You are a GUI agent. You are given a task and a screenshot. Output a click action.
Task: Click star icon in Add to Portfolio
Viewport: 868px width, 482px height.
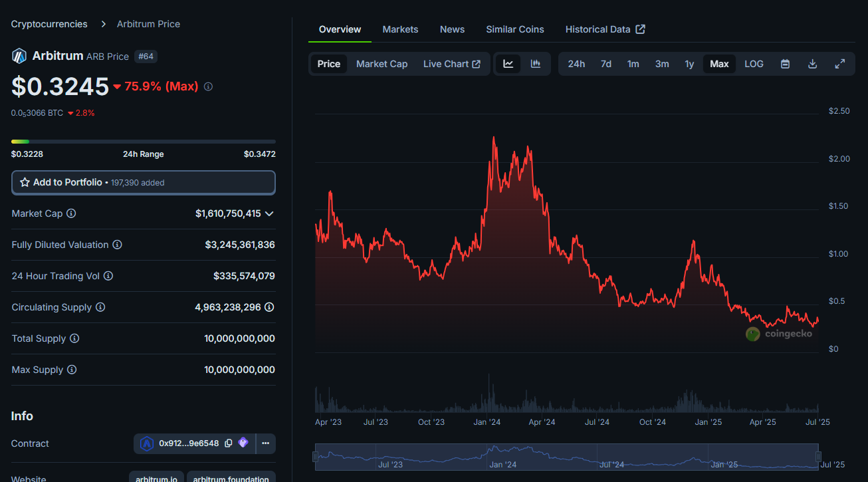(25, 182)
